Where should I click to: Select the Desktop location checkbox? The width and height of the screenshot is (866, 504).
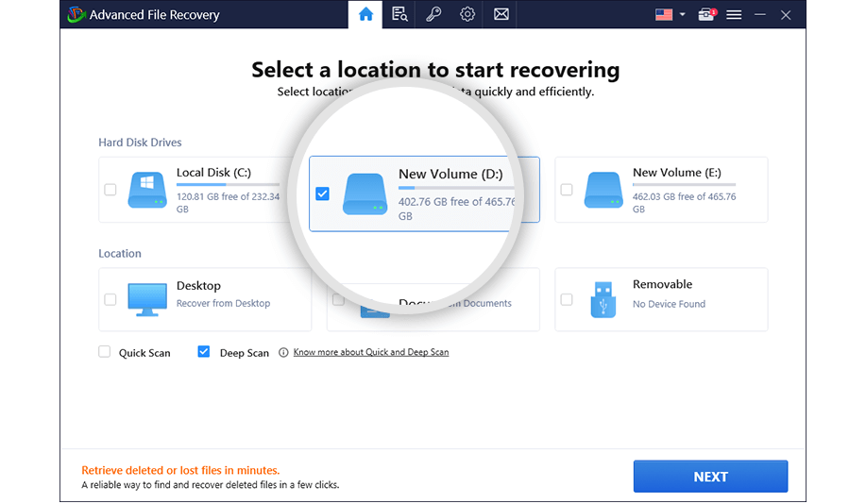(x=110, y=299)
